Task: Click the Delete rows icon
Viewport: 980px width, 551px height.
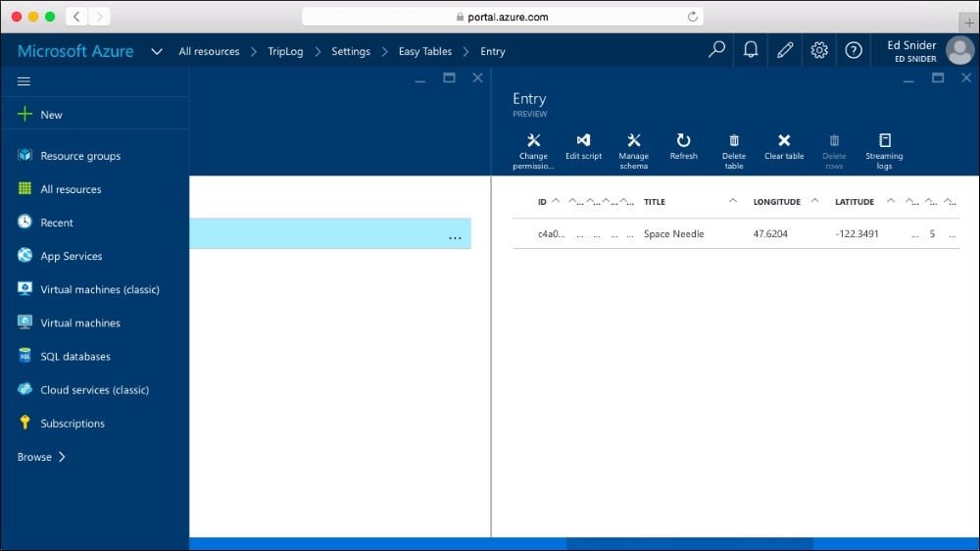Action: point(834,141)
